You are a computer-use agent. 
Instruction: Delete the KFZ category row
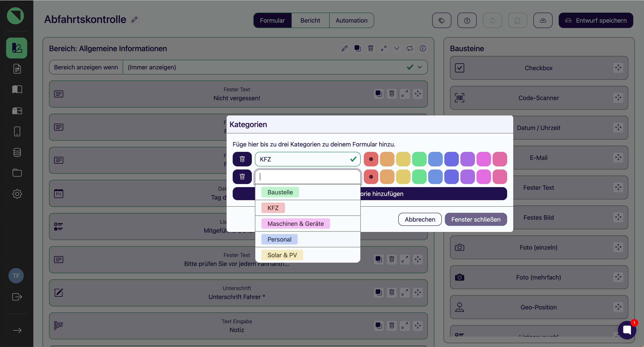tap(242, 159)
